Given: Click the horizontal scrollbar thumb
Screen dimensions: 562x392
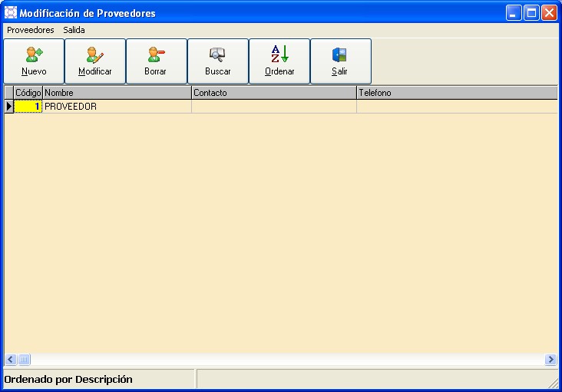Looking at the screenshot, I should (x=24, y=359).
